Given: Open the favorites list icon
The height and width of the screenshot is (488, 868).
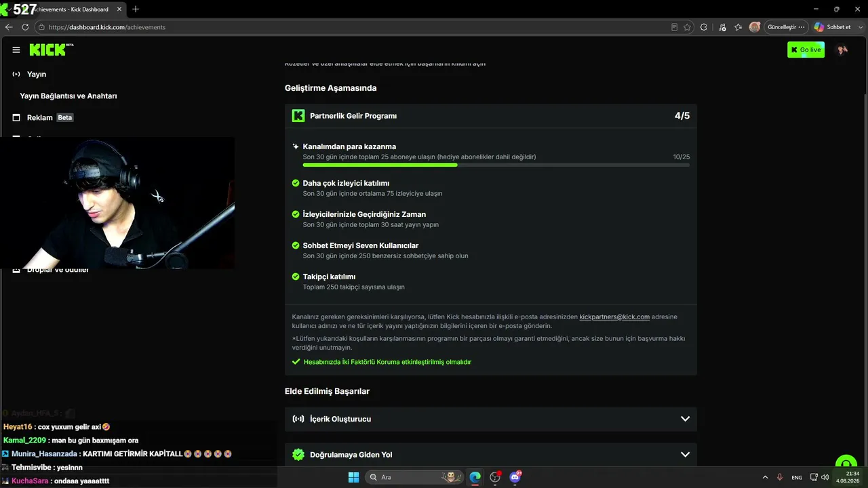Looking at the screenshot, I should click(x=738, y=27).
